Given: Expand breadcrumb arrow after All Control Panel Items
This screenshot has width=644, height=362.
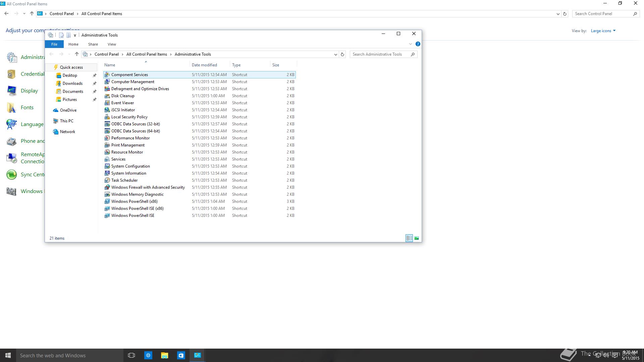Looking at the screenshot, I should click(171, 54).
